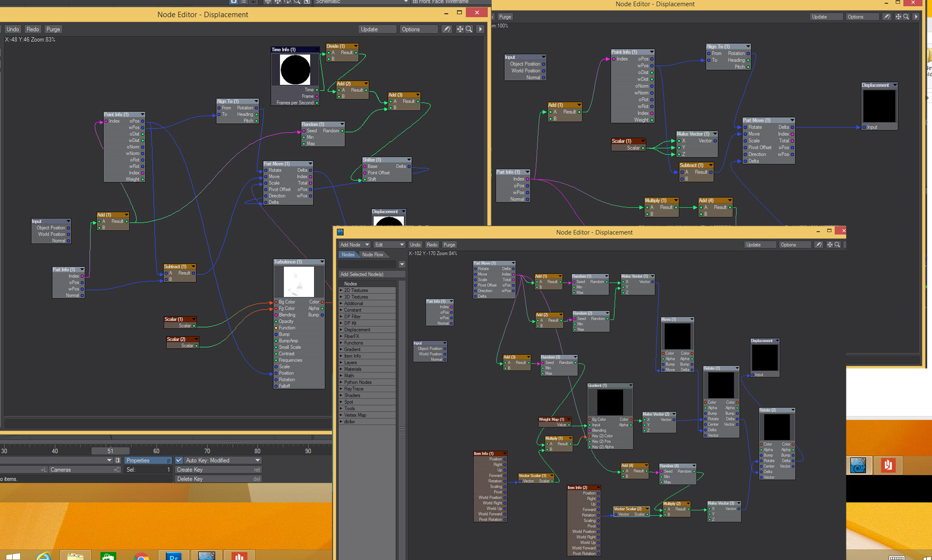Screen dimensions: 932x560
Task: Open the node search dropdown arrow
Action: pyautogui.click(x=402, y=264)
